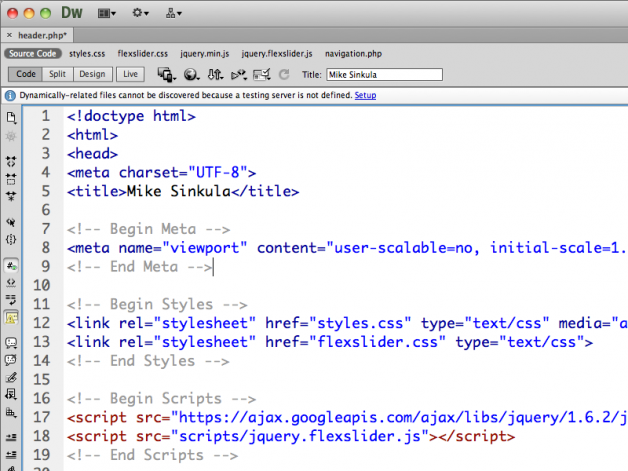Click Collapse Selection icon
Image resolution: width=628 pixels, height=471 pixels.
pyautogui.click(x=11, y=179)
